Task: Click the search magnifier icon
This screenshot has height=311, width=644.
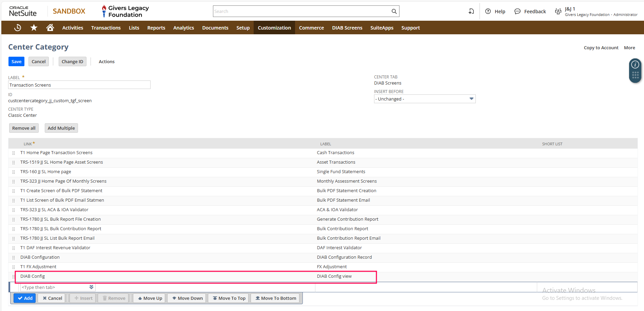Action: (x=394, y=11)
